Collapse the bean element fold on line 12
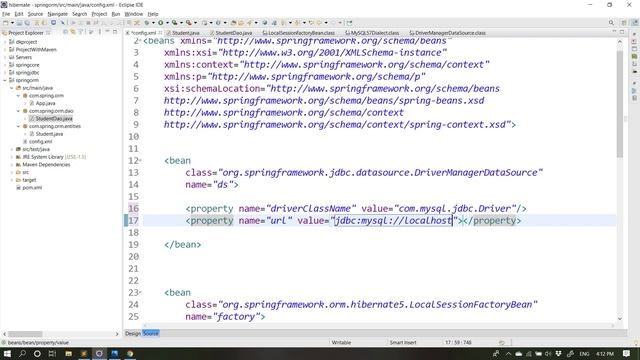 coord(141,161)
